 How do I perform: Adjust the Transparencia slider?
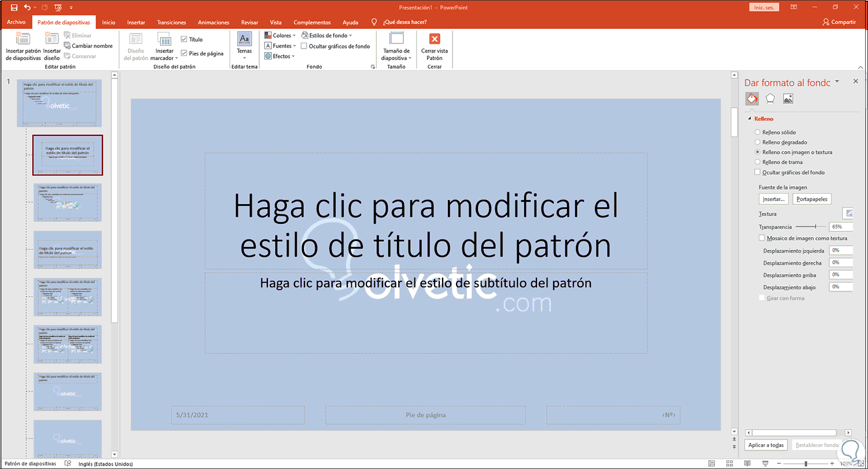click(811, 227)
